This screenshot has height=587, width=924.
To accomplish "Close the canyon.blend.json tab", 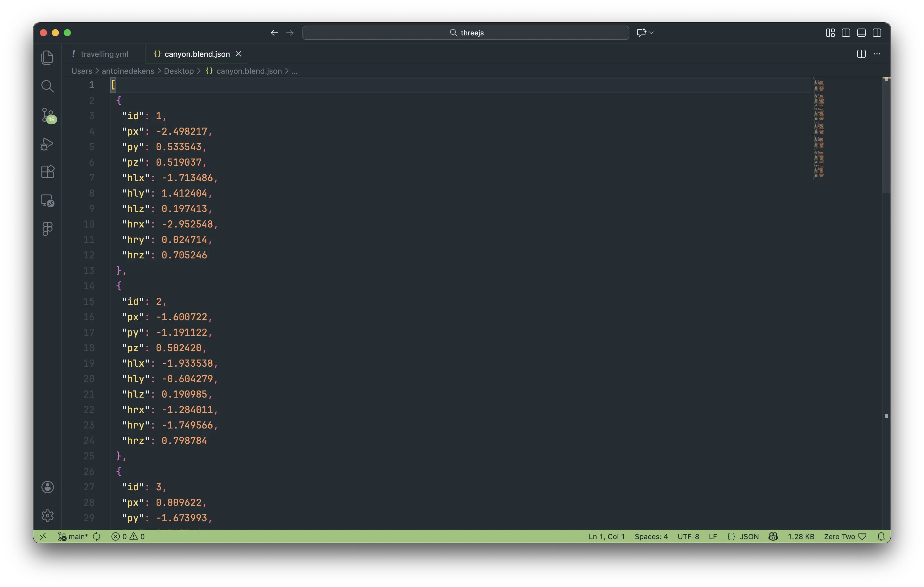I will pyautogui.click(x=238, y=54).
